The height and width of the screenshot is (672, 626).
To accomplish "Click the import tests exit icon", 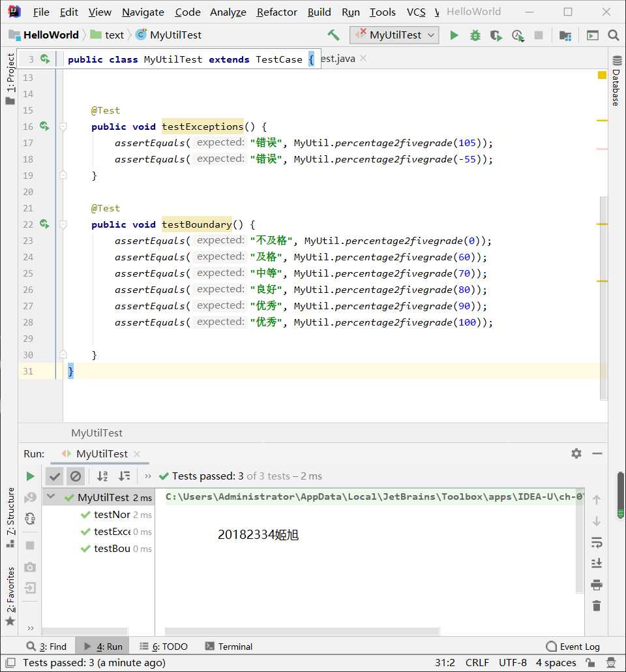I will pyautogui.click(x=30, y=588).
